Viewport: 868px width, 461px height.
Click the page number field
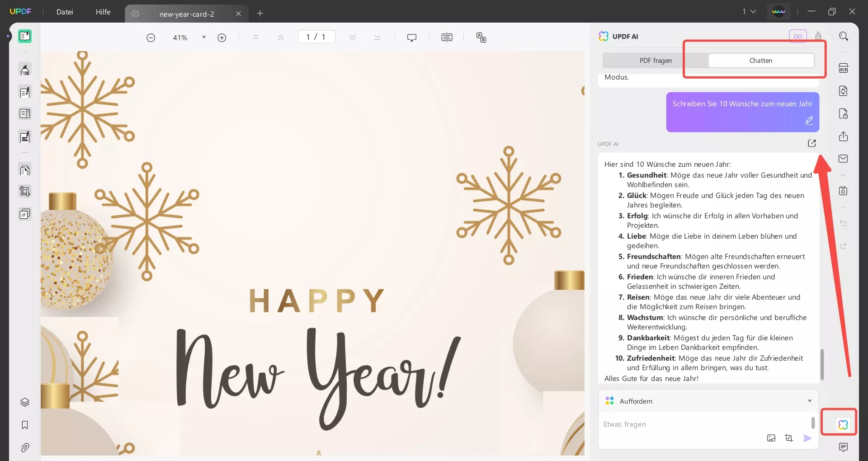[316, 37]
